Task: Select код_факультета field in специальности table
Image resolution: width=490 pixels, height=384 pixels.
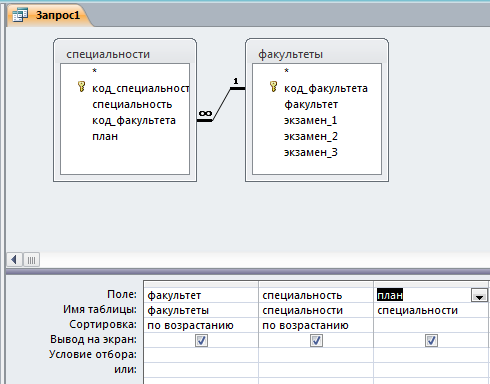Action: [x=134, y=120]
